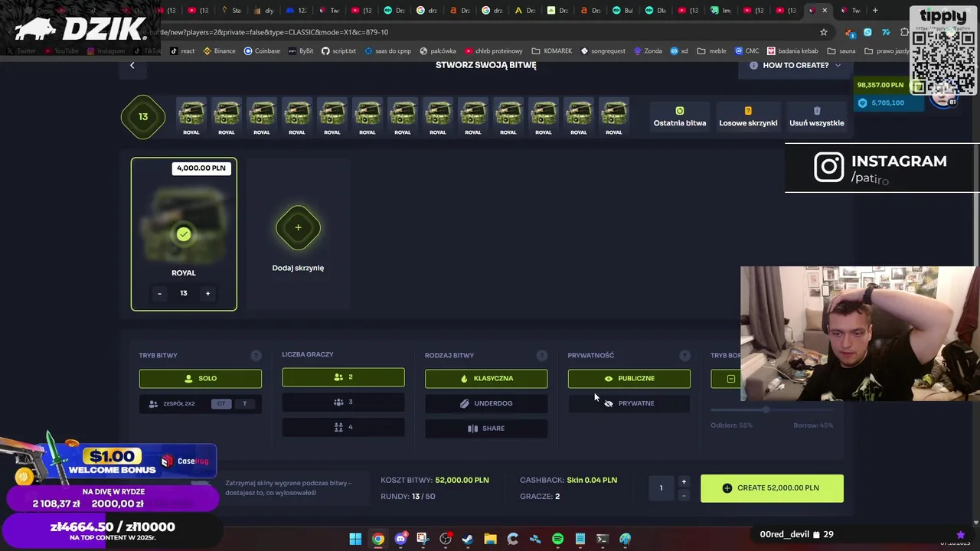Open Rodzaj bitwy help question mark
This screenshot has height=551, width=980.
click(x=541, y=355)
